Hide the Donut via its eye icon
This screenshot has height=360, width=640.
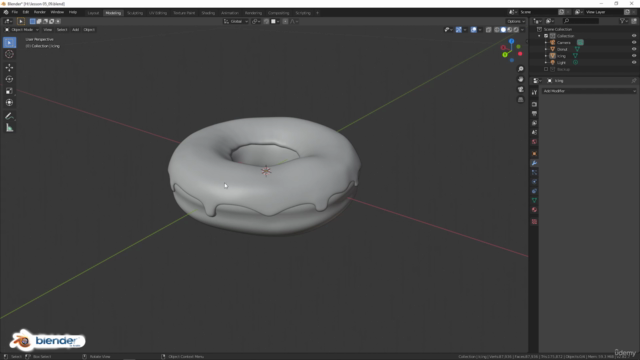[634, 49]
